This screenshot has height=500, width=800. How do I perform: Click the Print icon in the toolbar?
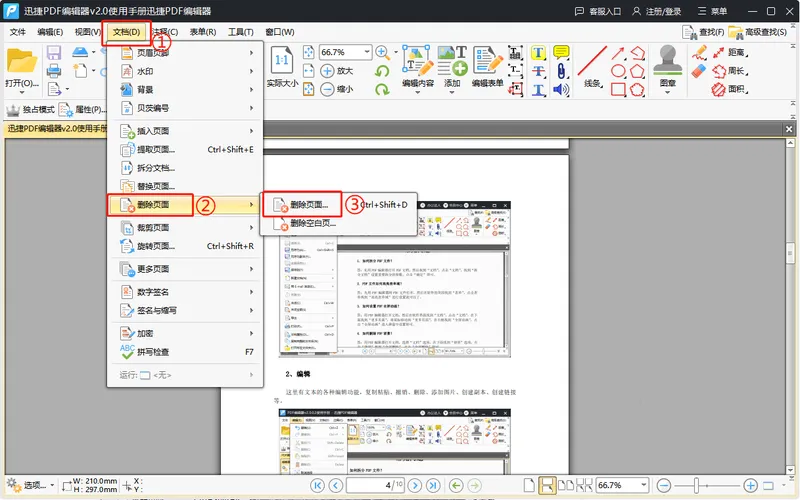click(x=54, y=71)
